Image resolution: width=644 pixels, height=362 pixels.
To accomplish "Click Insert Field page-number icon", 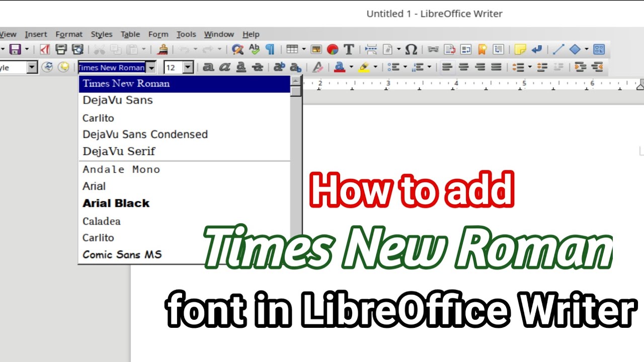I will click(387, 49).
